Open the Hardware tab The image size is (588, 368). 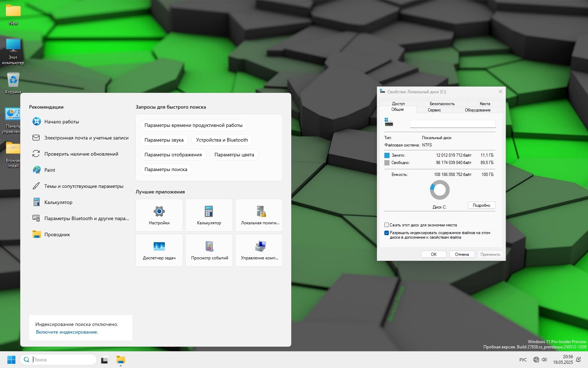(477, 110)
